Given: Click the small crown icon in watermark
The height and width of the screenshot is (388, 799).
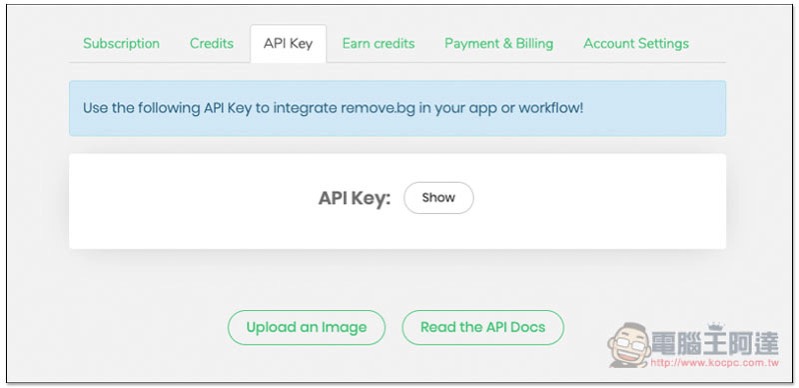Looking at the screenshot, I should (x=716, y=327).
